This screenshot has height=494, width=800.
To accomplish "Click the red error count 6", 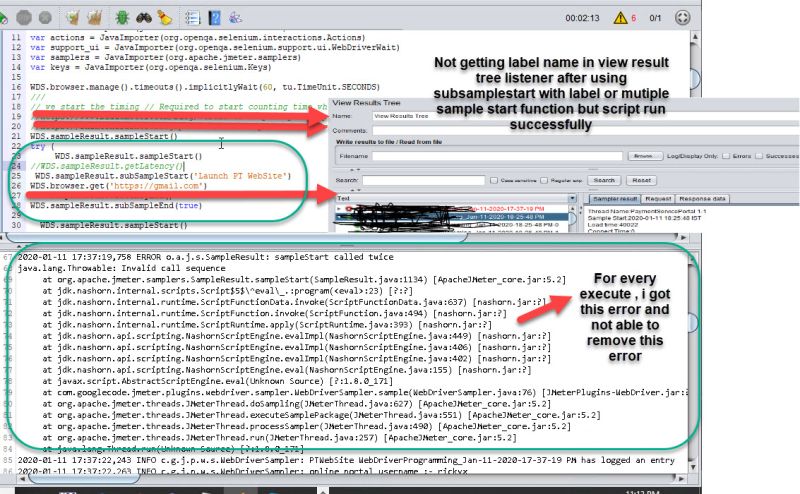I will 634,18.
